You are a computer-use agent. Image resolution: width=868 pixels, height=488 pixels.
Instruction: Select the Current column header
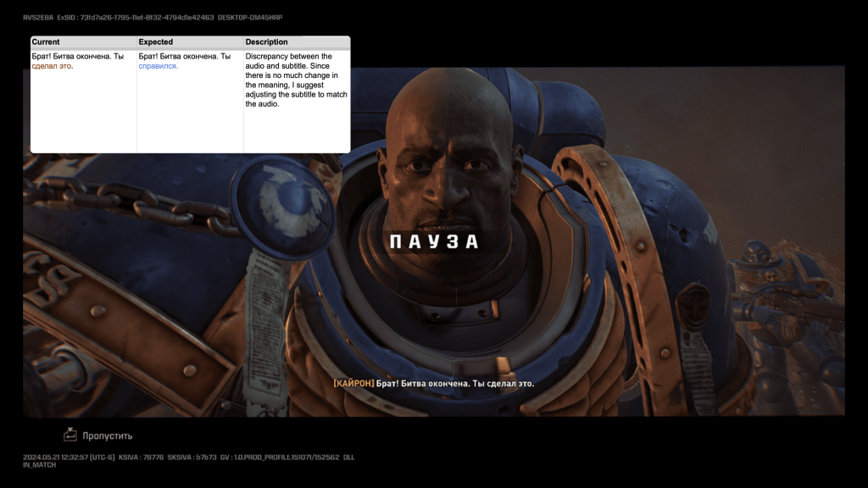pyautogui.click(x=46, y=42)
